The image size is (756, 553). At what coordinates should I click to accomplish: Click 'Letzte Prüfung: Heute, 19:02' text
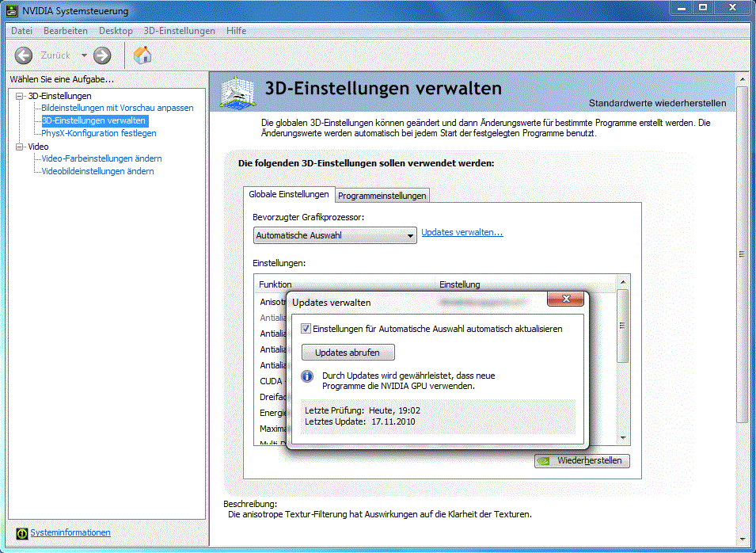363,410
